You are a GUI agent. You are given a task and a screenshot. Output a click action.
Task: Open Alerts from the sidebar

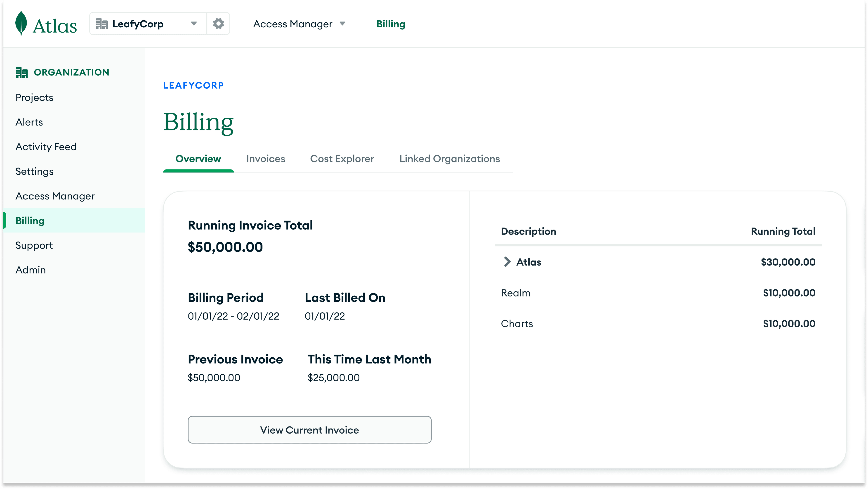pos(29,122)
